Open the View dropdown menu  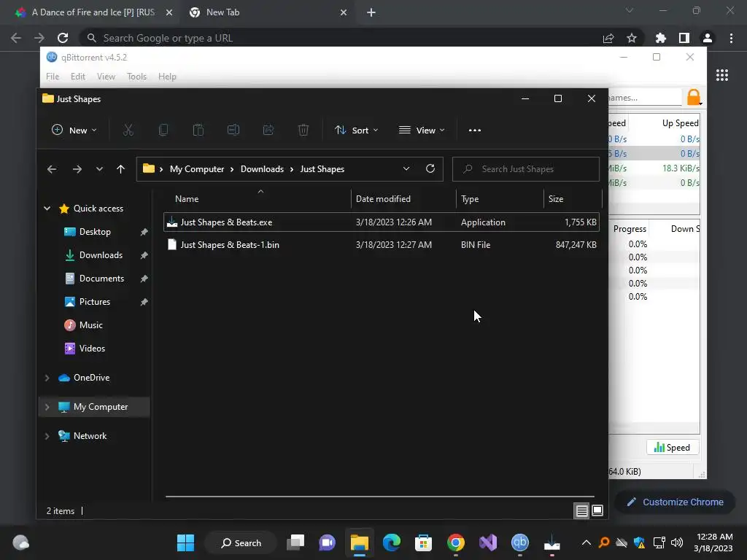(x=422, y=130)
